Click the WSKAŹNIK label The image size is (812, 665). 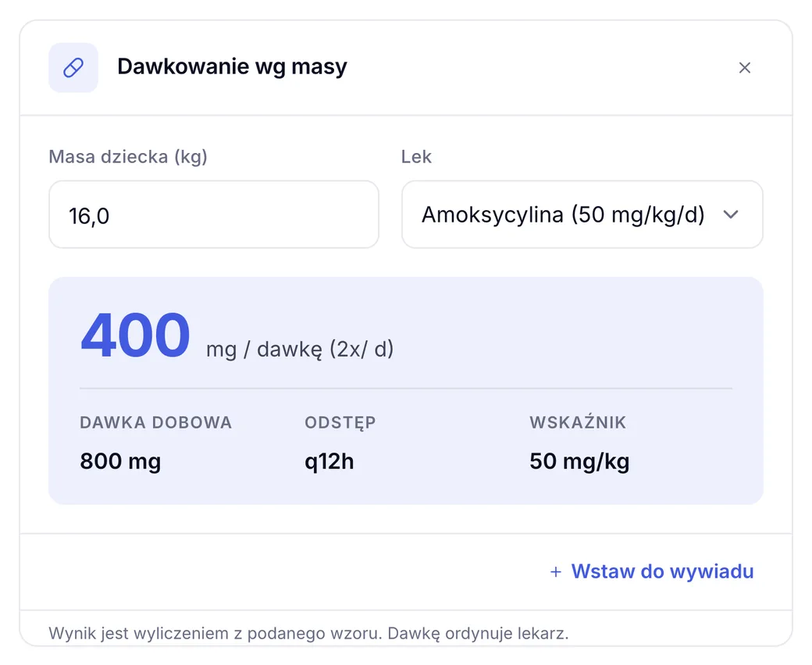(x=578, y=422)
